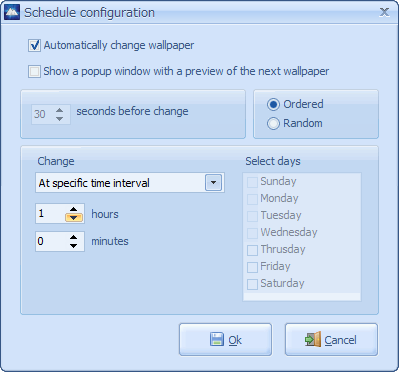Open the Change interval dropdown arrow
Viewport: 399px width, 372px height.
click(213, 183)
